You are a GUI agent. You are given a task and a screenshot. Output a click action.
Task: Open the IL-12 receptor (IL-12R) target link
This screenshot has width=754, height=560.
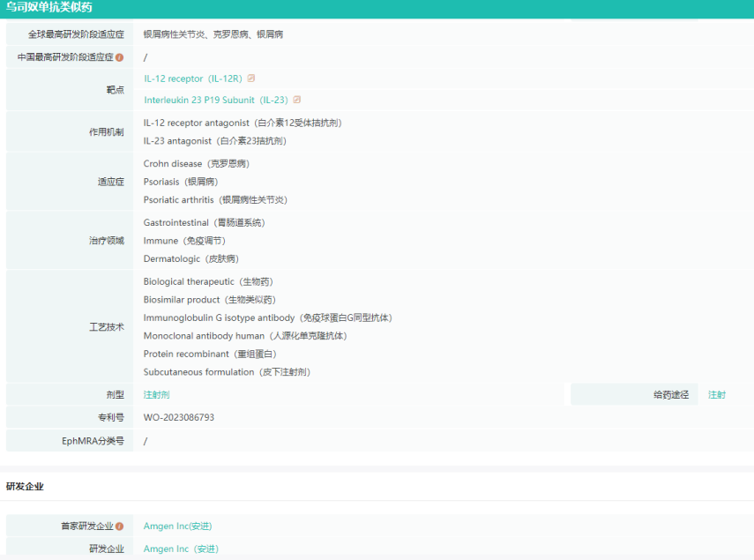tap(194, 78)
